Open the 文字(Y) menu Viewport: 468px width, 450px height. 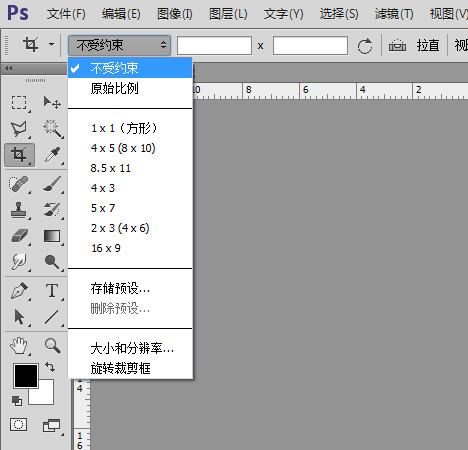click(x=283, y=14)
